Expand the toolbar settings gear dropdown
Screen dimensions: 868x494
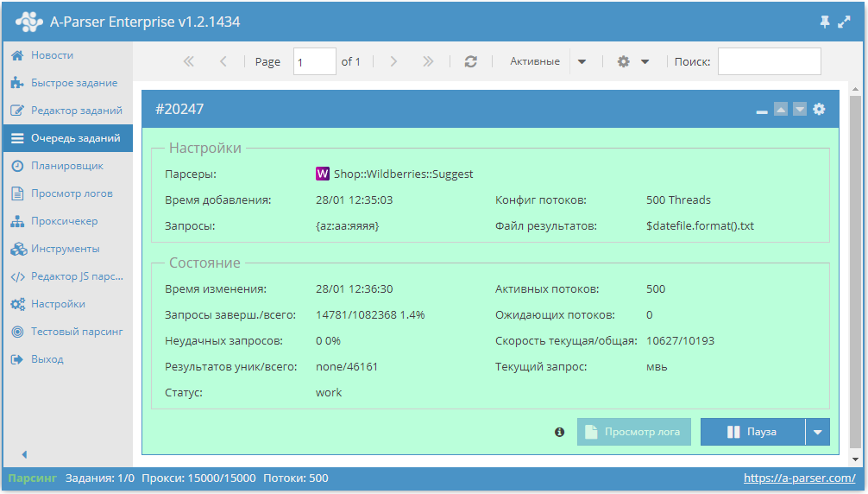[632, 61]
